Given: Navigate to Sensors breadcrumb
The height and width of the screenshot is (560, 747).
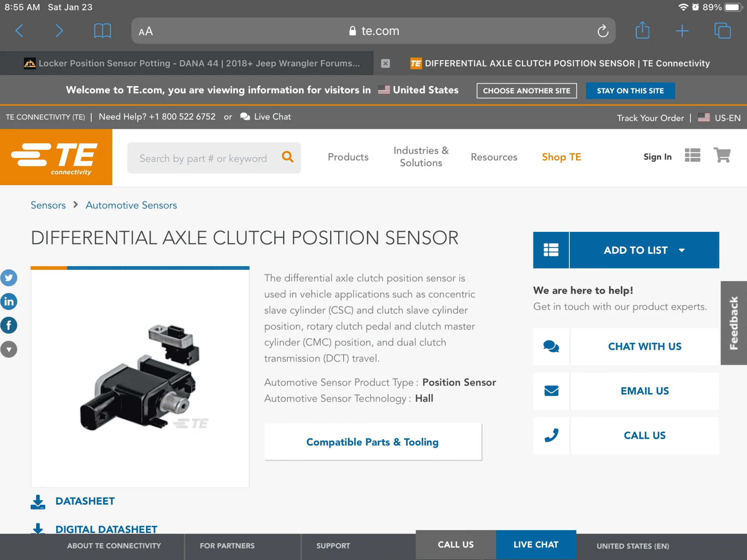Looking at the screenshot, I should pyautogui.click(x=48, y=205).
